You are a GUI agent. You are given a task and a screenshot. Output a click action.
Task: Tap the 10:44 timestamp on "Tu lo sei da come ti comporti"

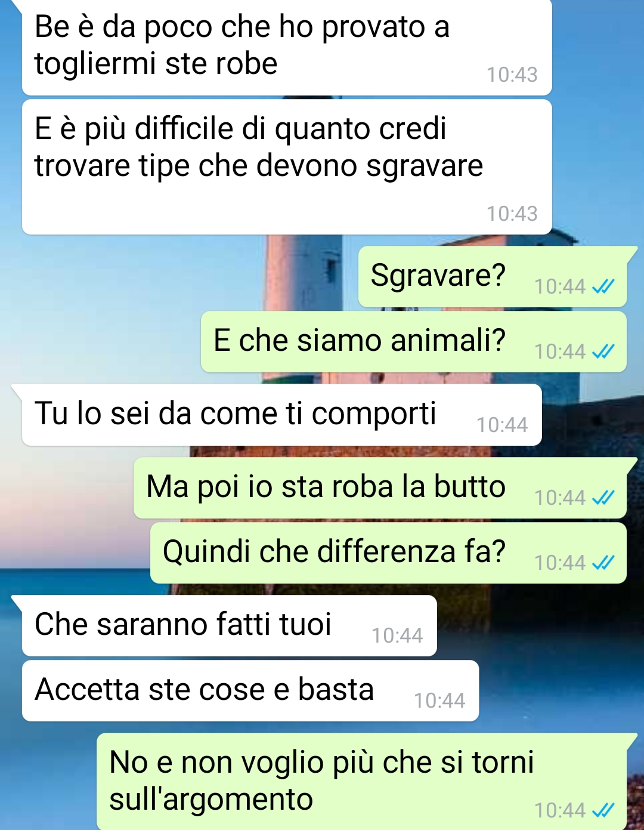(502, 425)
